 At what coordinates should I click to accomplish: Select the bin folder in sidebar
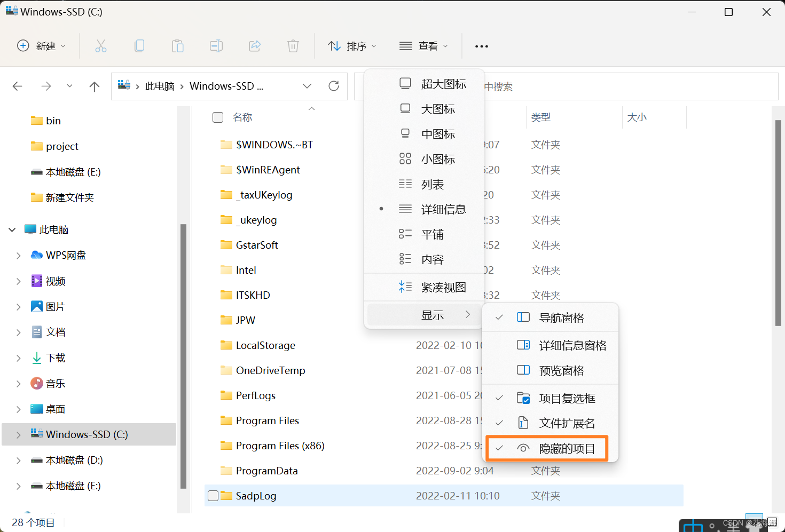coord(46,121)
